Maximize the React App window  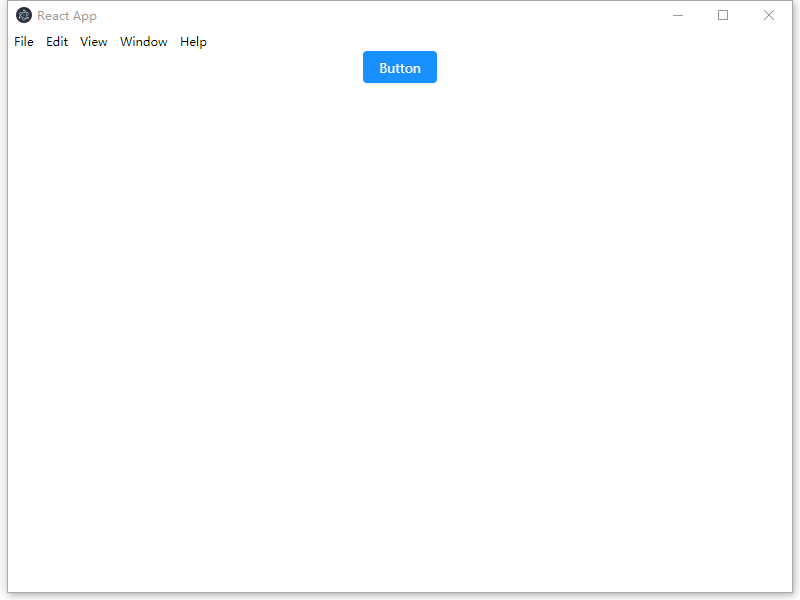[x=723, y=15]
